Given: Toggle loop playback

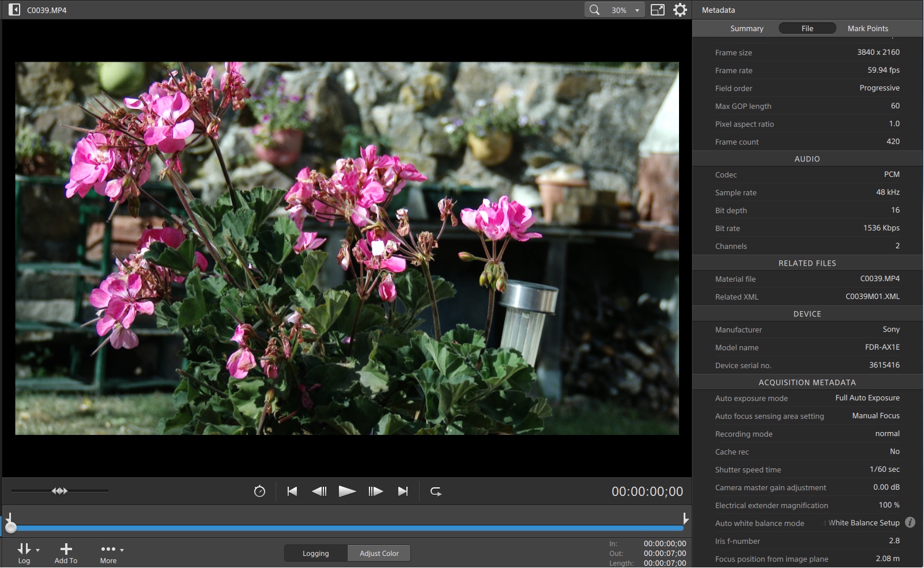Looking at the screenshot, I should tap(436, 491).
